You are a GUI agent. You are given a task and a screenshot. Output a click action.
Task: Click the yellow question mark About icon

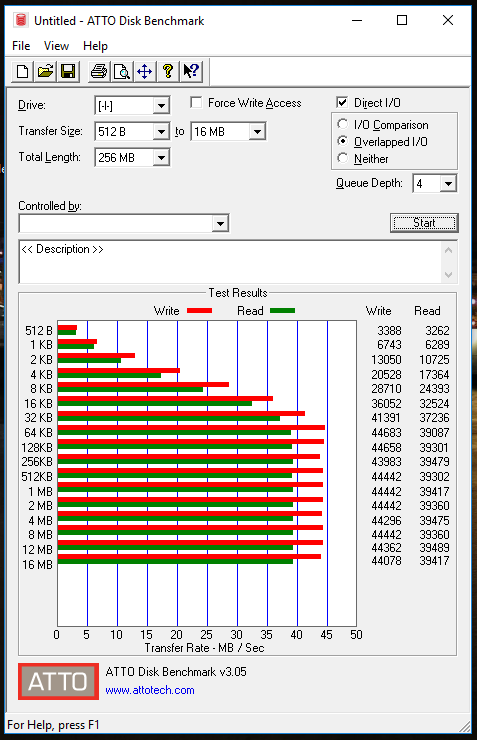[168, 72]
